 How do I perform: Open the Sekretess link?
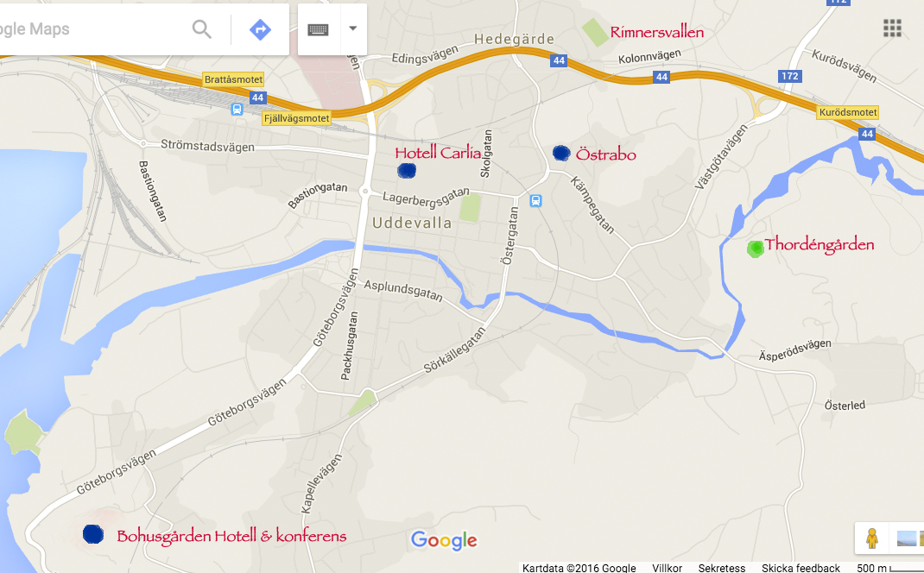coord(722,568)
